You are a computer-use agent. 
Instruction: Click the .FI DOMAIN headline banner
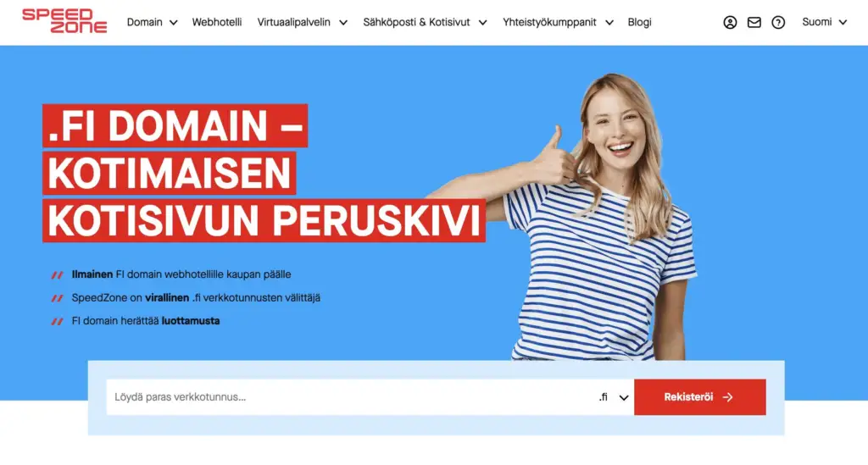pyautogui.click(x=175, y=125)
